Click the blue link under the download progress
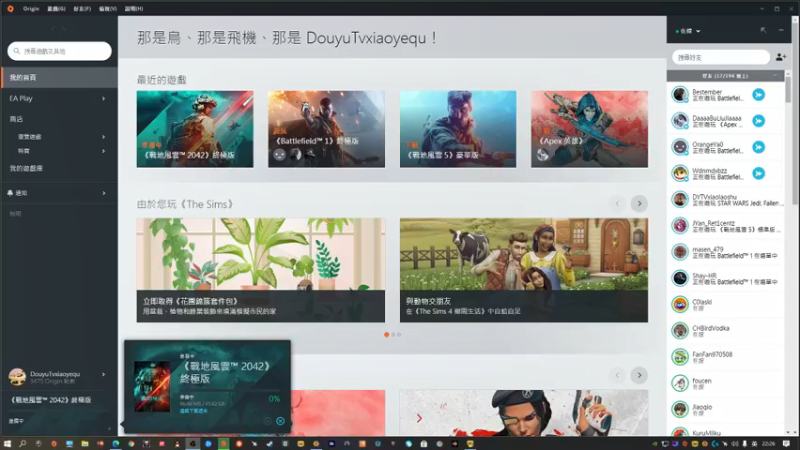 pos(193,411)
